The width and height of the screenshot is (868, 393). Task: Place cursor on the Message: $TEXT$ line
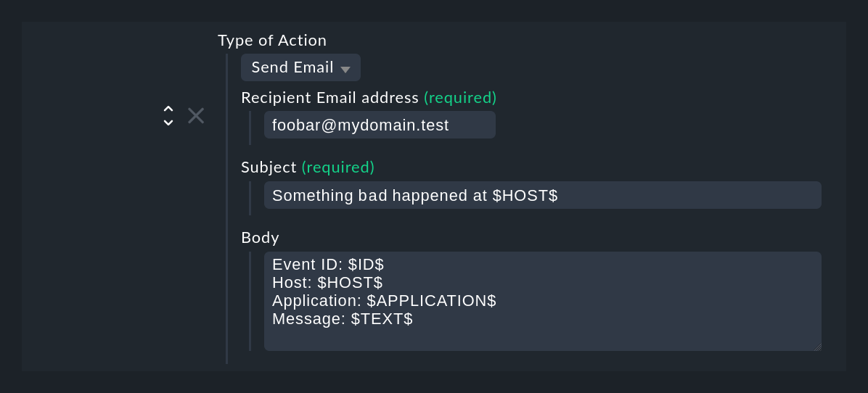(x=343, y=318)
